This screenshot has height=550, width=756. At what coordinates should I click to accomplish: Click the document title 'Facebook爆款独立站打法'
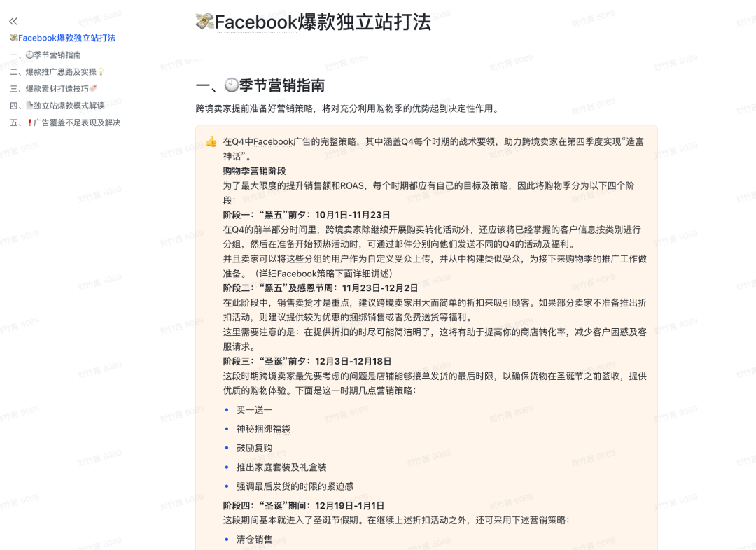pyautogui.click(x=323, y=22)
